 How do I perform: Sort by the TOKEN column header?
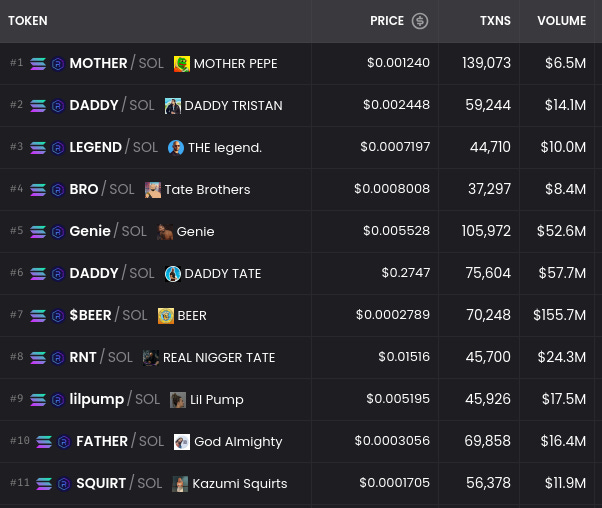28,21
